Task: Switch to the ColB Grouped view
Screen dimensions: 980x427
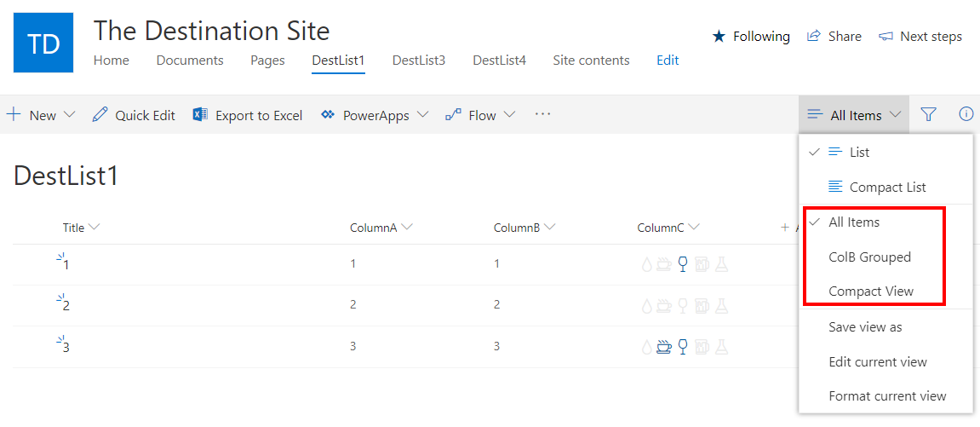Action: click(869, 257)
